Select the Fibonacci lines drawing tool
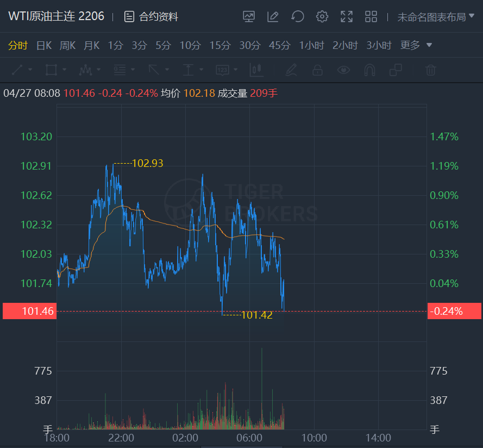Image resolution: width=483 pixels, height=448 pixels. tap(120, 70)
